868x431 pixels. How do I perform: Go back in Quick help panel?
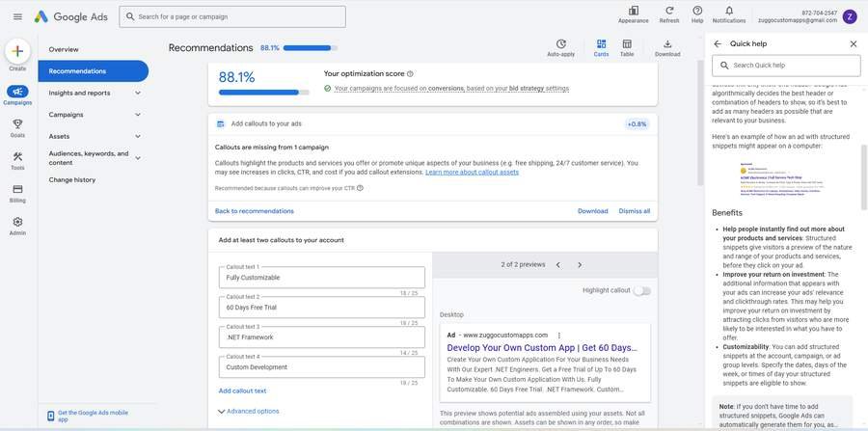(718, 43)
